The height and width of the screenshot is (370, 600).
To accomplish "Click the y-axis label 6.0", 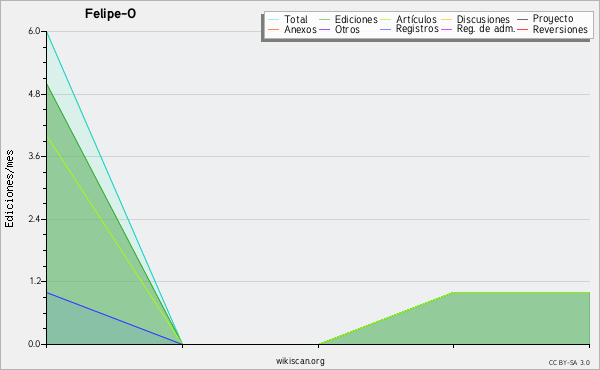I will tap(34, 31).
